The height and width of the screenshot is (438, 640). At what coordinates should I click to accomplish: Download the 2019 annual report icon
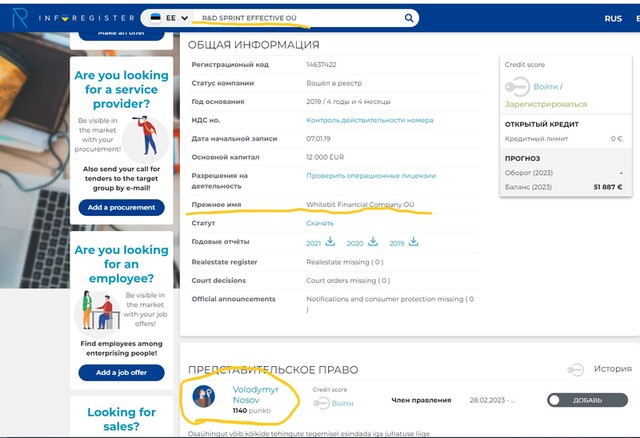(x=413, y=242)
